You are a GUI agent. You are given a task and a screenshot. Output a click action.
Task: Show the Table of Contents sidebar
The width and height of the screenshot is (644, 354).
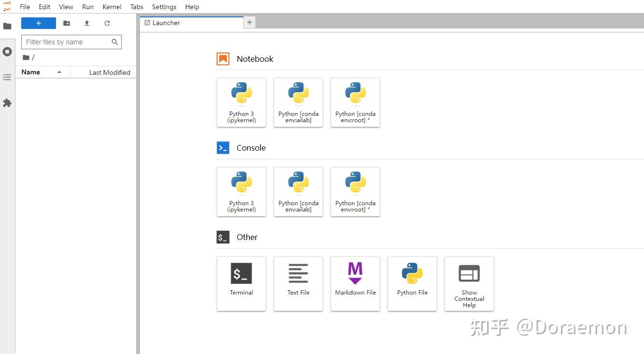7,77
